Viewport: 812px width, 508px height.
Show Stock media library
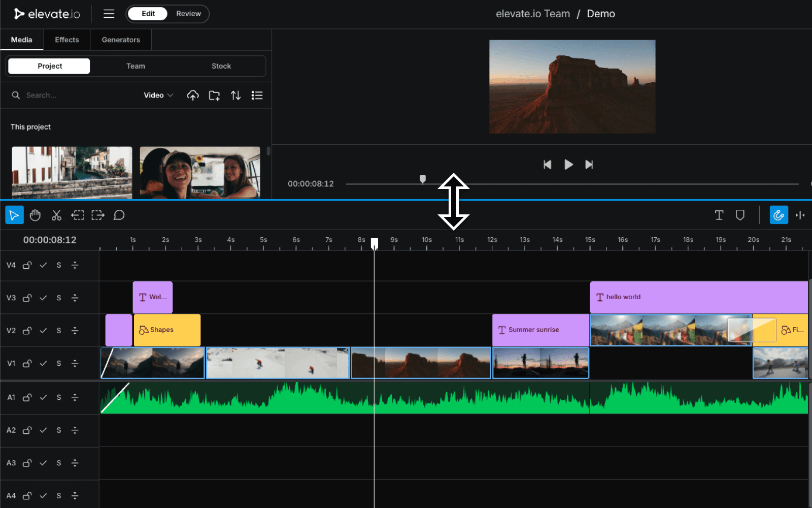pos(221,66)
